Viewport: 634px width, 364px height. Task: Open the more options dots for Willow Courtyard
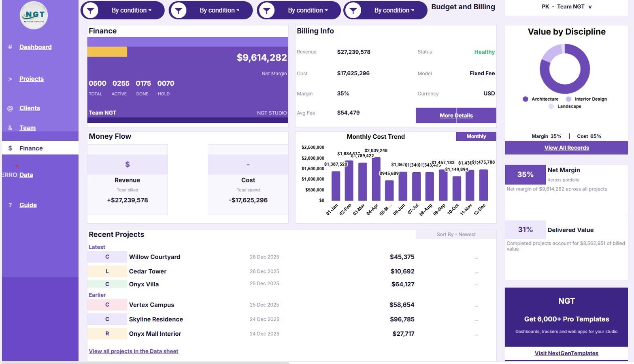477,258
